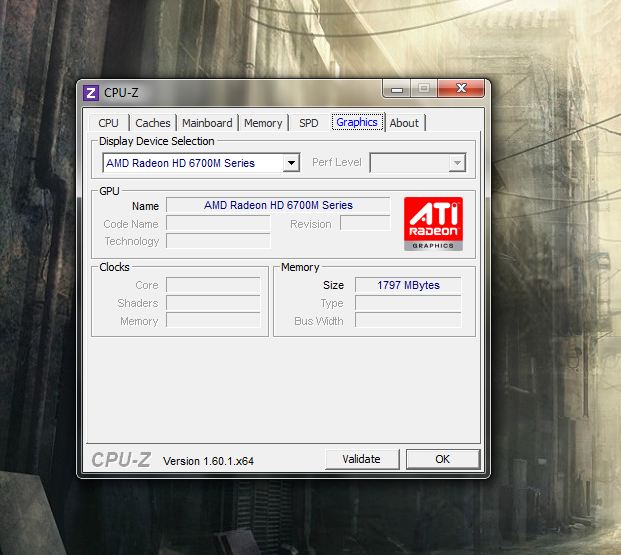621x555 pixels.
Task: Click the Memory clock field
Action: [213, 320]
